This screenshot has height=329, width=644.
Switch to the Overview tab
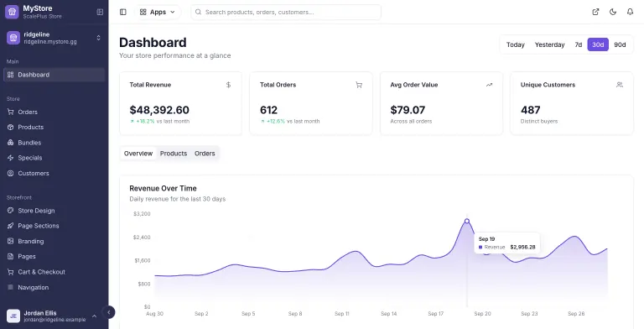click(x=138, y=154)
